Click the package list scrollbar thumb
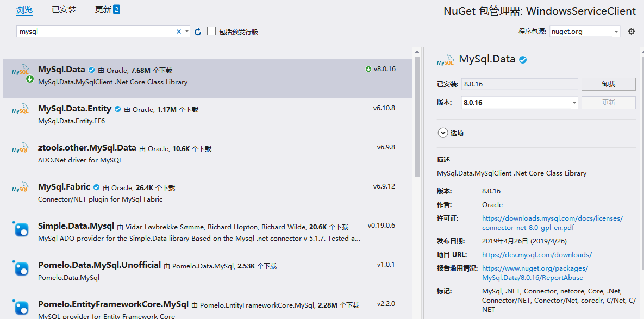 (x=417, y=117)
